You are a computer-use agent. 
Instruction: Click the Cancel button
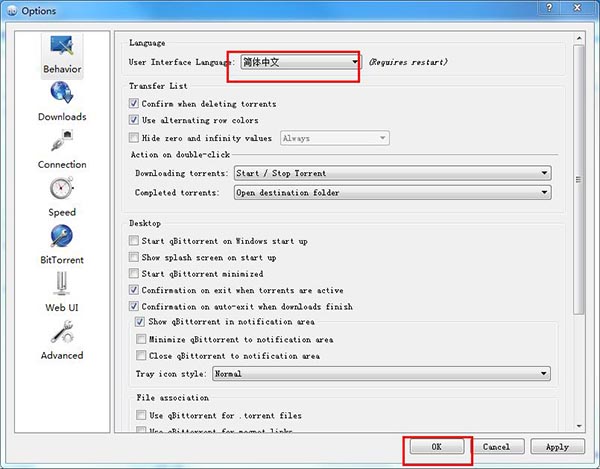496,446
